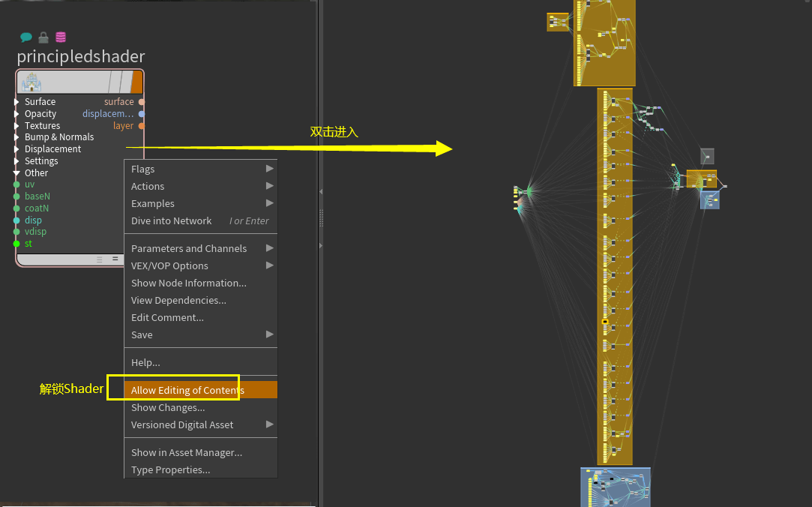Click the pink database stack icon

coord(61,37)
